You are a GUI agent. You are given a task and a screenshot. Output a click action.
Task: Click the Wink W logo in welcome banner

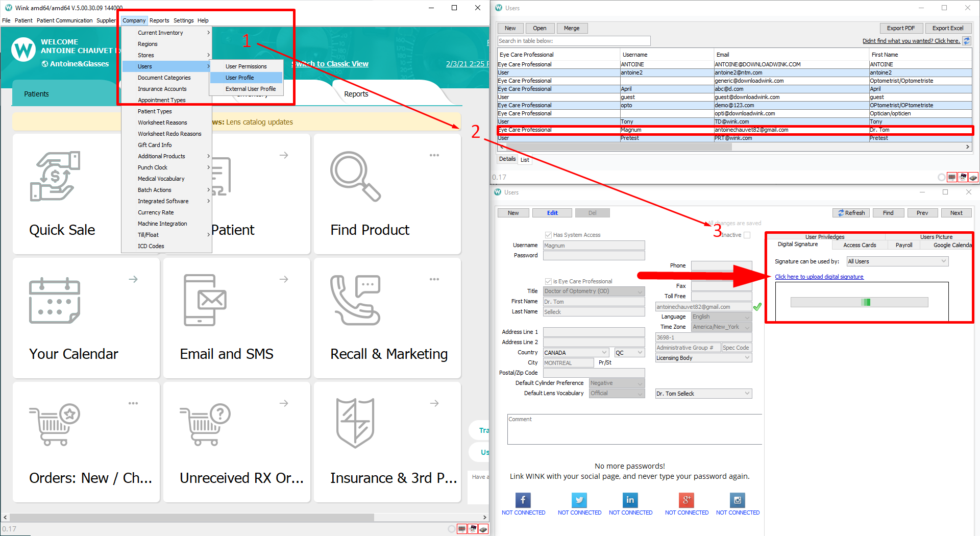(23, 50)
